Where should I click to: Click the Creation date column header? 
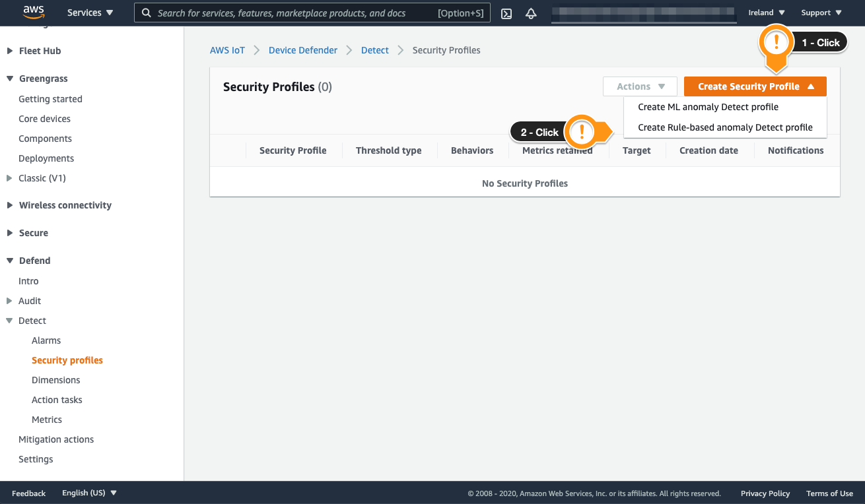[x=709, y=150]
